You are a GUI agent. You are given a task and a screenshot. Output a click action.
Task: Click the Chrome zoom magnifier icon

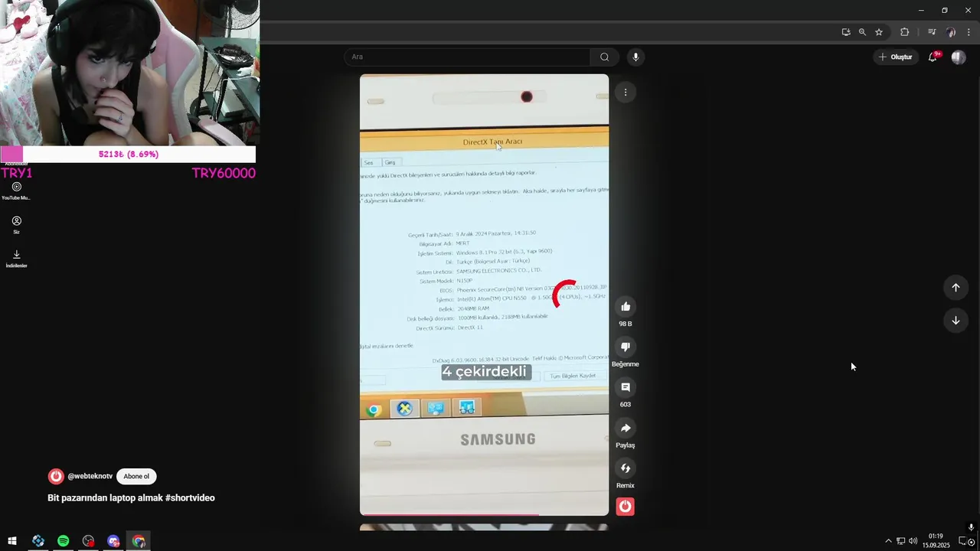[x=862, y=32]
